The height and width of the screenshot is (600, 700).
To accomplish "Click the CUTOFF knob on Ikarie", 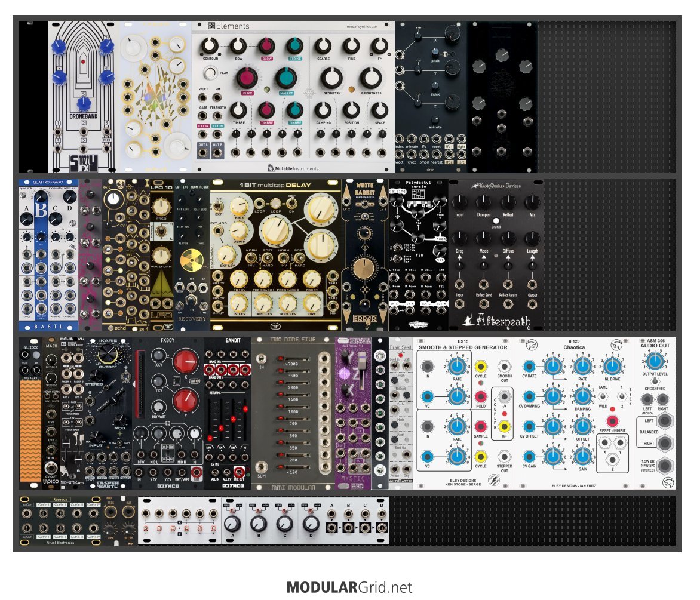I will [108, 355].
